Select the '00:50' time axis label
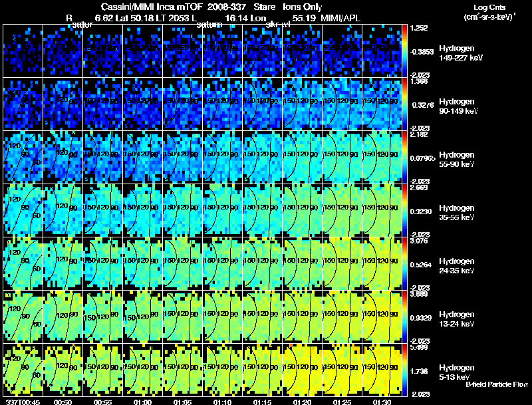The image size is (532, 405). [x=63, y=402]
